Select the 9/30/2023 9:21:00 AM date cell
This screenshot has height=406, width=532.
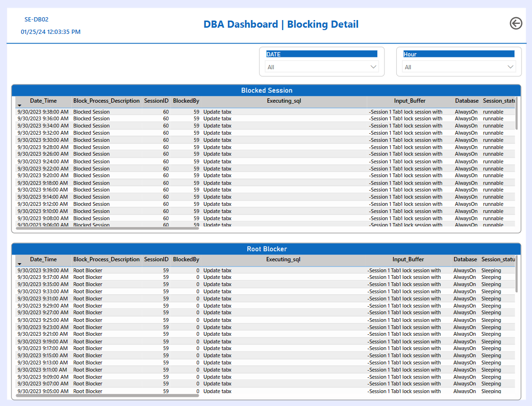coord(43,334)
